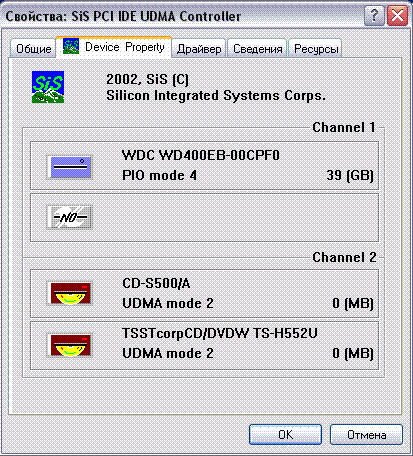
Task: Open the Ресурсы tab
Action: 316,49
